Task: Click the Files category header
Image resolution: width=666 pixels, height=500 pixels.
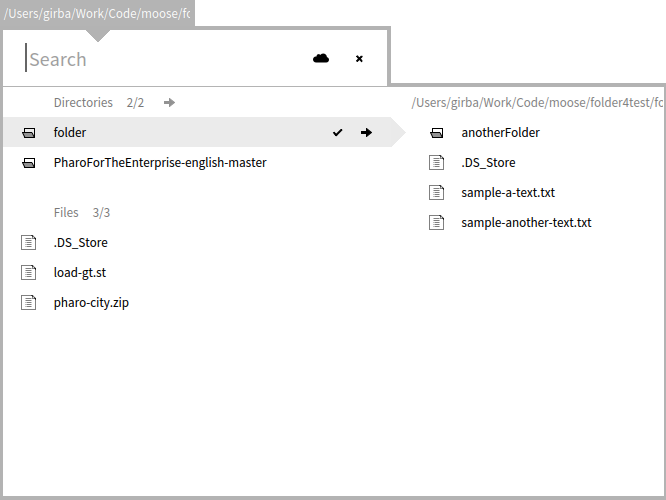Action: click(x=66, y=212)
